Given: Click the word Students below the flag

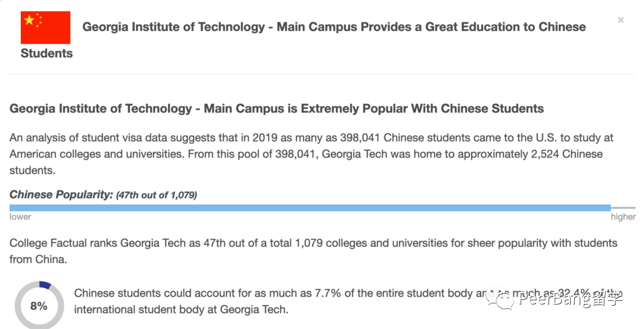Looking at the screenshot, I should (x=47, y=53).
